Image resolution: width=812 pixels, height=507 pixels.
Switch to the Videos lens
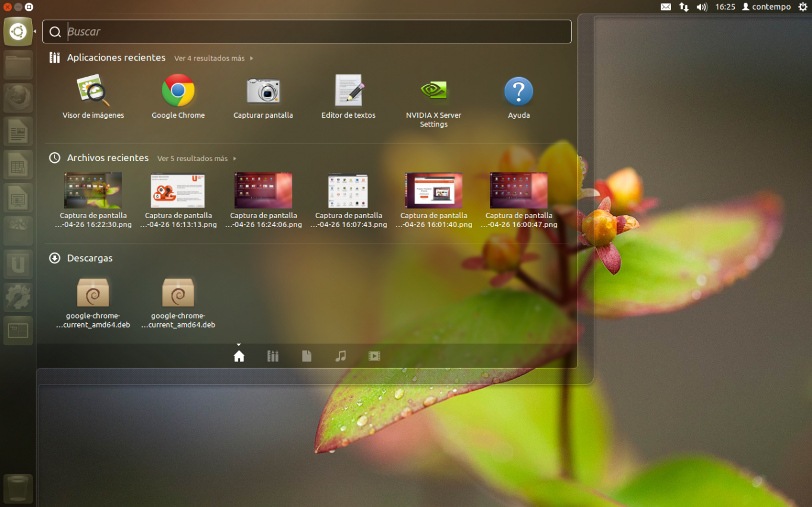coord(374,355)
